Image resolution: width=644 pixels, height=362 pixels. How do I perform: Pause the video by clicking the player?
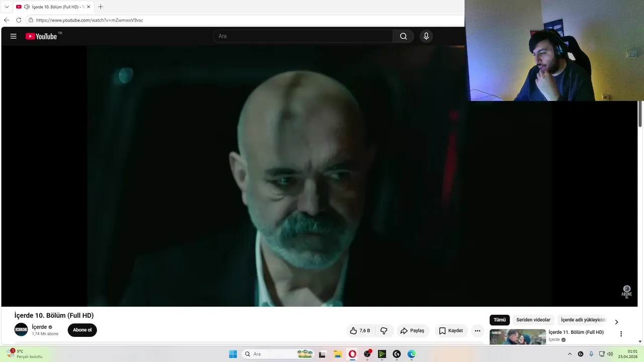[319, 176]
